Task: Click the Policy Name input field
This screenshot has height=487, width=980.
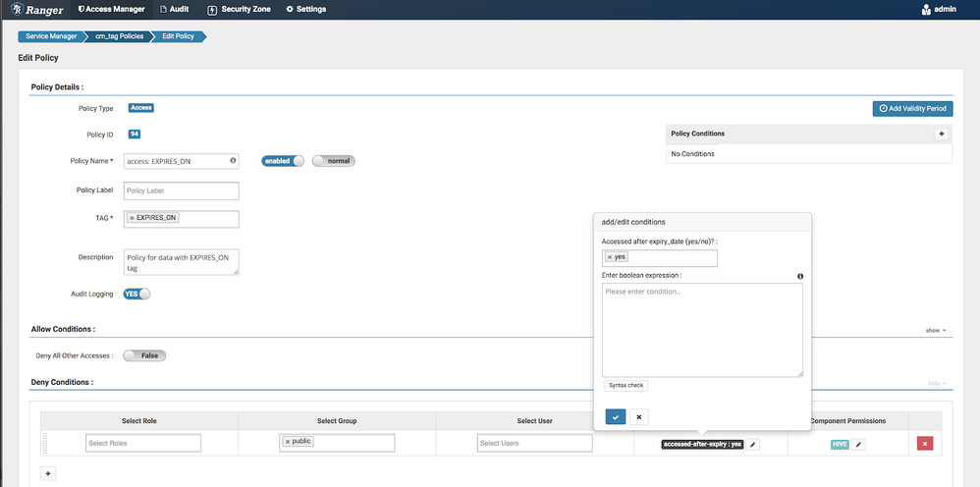Action: point(182,161)
